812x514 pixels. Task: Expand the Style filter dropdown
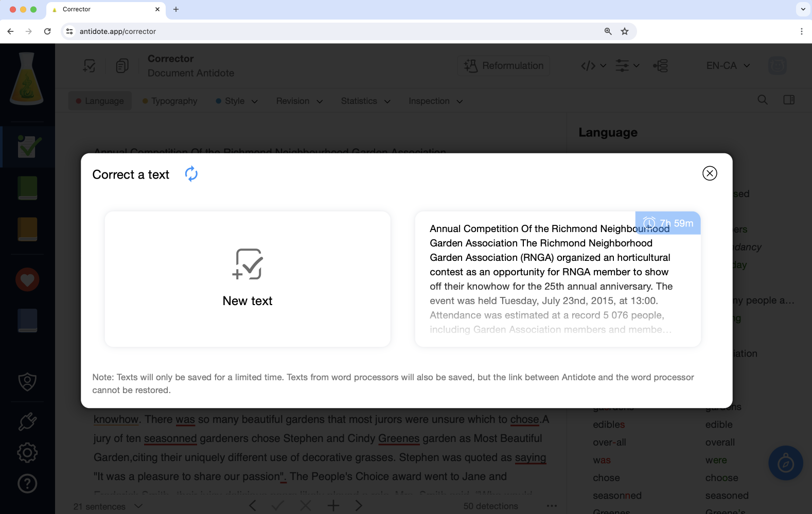coord(237,101)
